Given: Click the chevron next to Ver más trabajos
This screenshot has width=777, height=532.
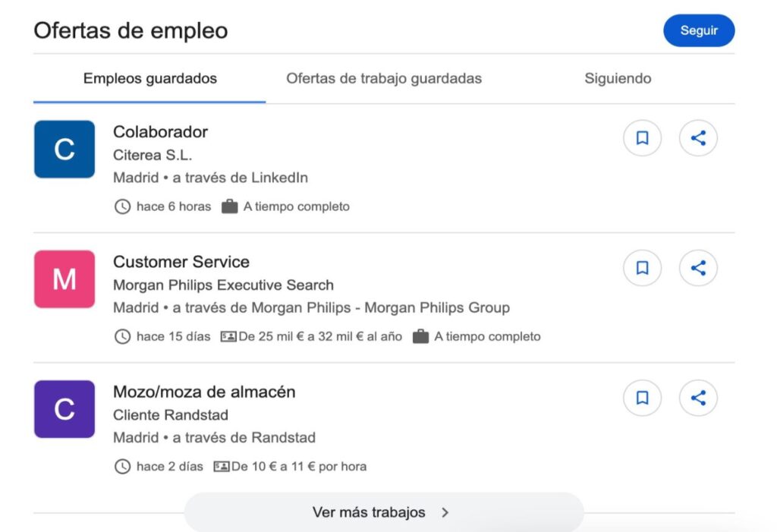Looking at the screenshot, I should click(445, 513).
